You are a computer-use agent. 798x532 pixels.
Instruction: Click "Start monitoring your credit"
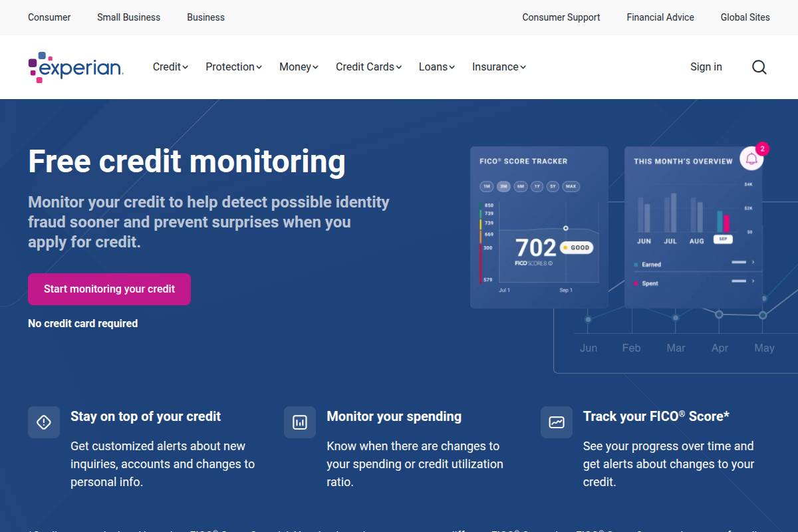tap(109, 289)
